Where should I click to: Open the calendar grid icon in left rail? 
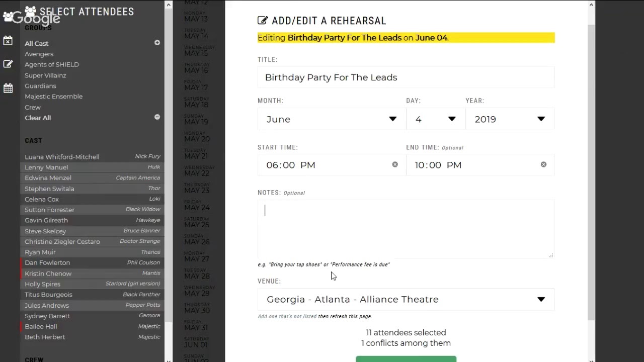click(x=8, y=88)
